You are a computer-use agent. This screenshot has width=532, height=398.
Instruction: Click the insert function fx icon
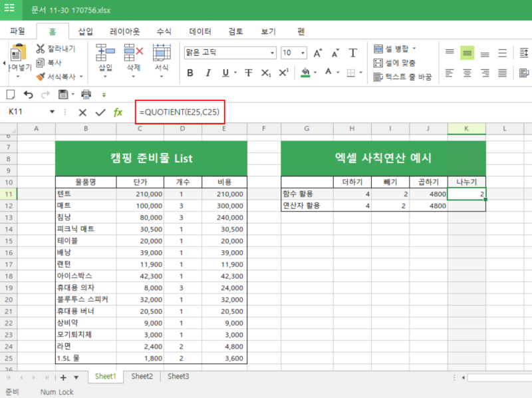point(118,112)
